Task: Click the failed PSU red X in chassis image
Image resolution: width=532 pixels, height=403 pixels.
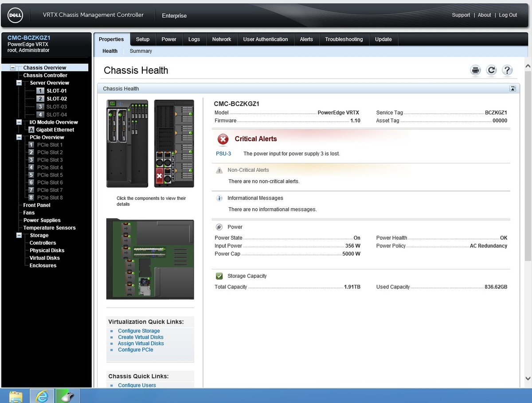Action: (x=160, y=176)
